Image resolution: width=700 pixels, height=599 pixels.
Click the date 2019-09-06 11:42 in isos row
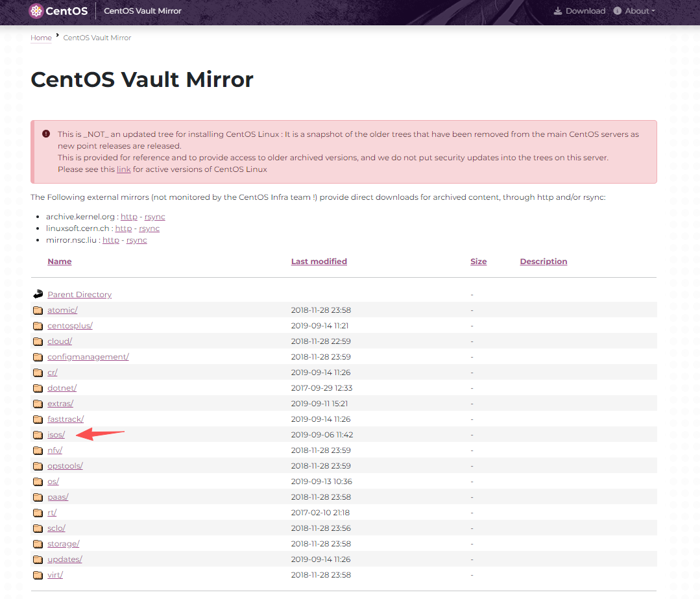322,435
